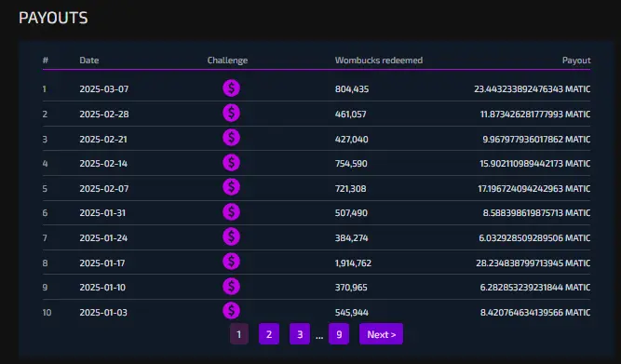
Task: Jump to last payouts page 9
Action: tap(339, 334)
